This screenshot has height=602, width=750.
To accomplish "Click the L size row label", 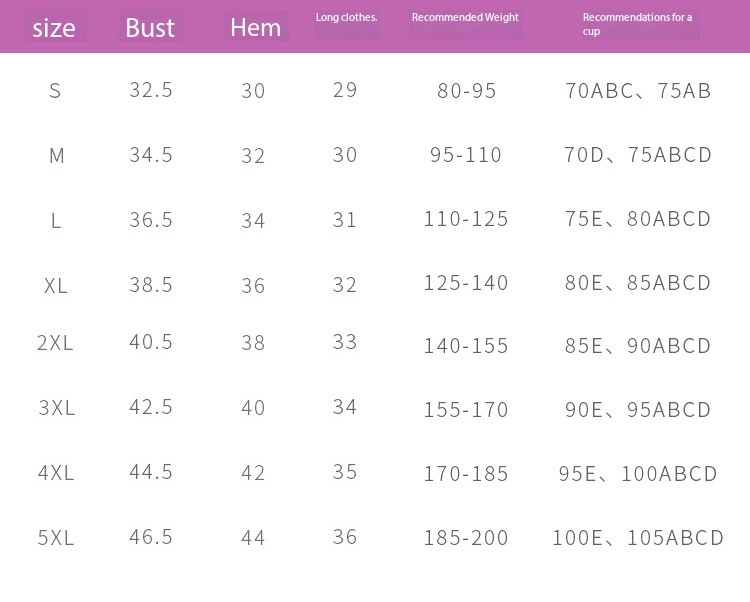I will pos(56,221).
